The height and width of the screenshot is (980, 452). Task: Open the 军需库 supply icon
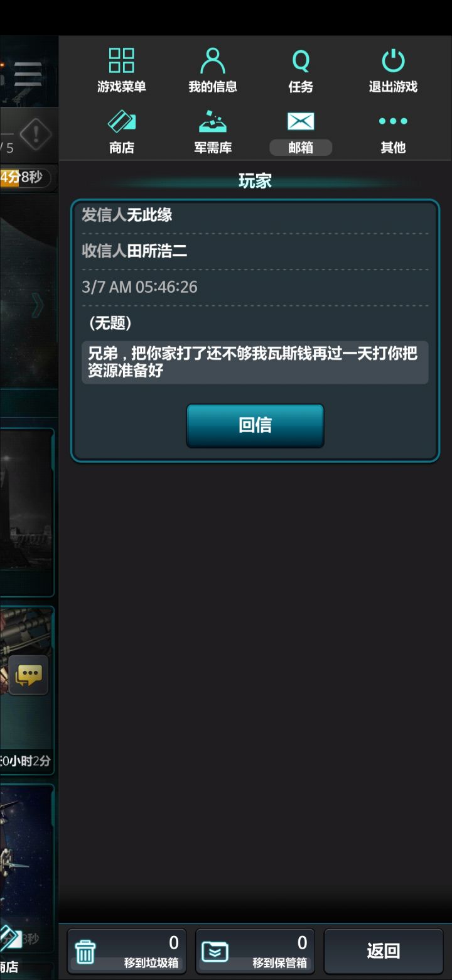[x=213, y=132]
